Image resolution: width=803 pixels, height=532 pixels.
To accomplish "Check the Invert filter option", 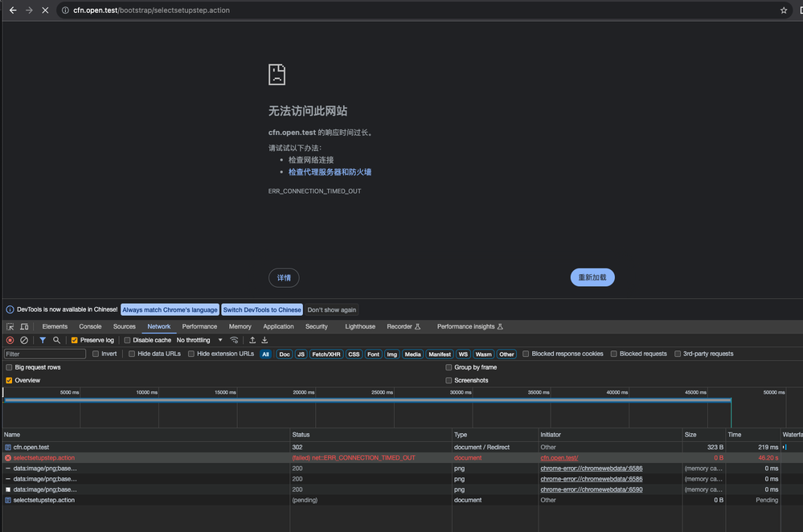I will (96, 354).
